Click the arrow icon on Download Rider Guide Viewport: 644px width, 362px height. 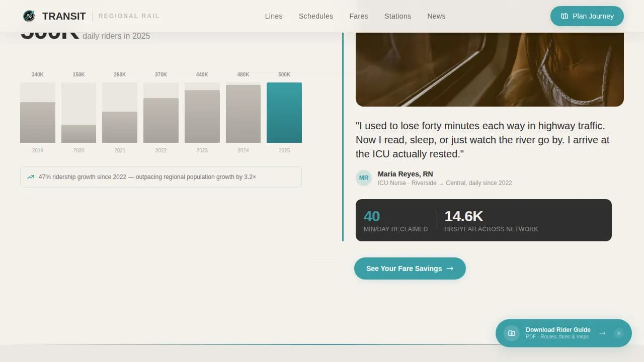coord(602,333)
